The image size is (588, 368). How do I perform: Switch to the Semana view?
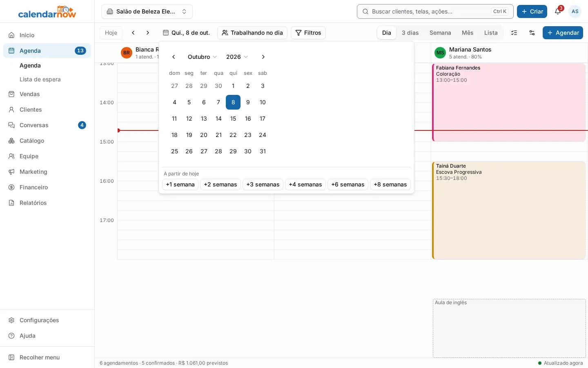tap(440, 33)
